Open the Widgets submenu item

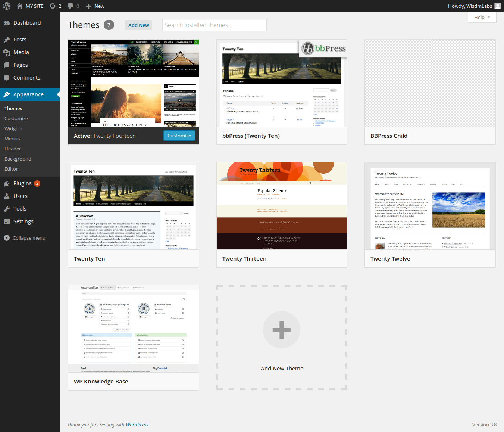pyautogui.click(x=13, y=128)
